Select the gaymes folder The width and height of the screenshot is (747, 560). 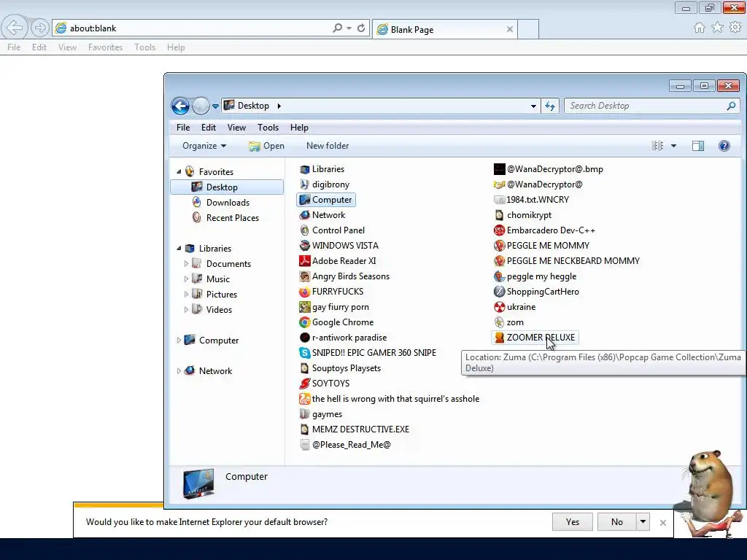coord(321,414)
